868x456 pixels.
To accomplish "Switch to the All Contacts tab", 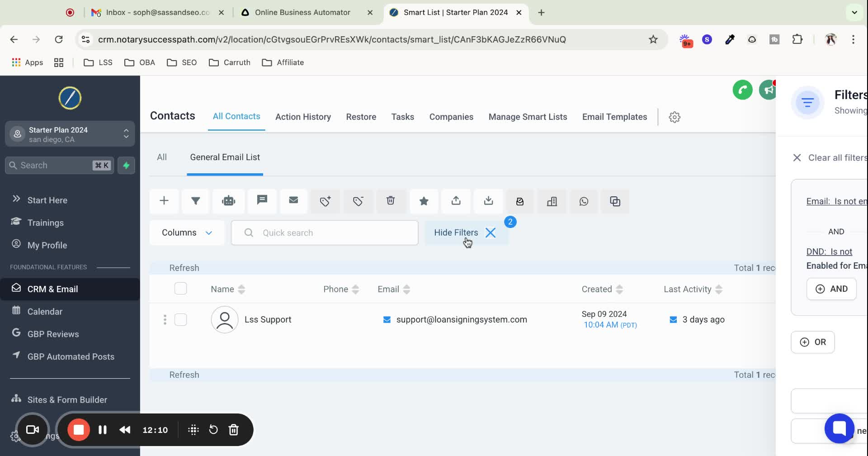I will click(x=236, y=116).
